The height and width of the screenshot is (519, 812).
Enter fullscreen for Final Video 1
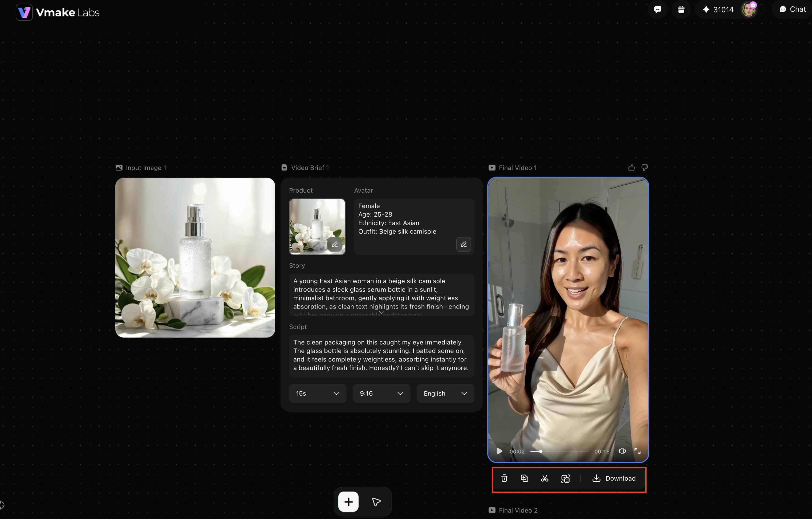[637, 451]
